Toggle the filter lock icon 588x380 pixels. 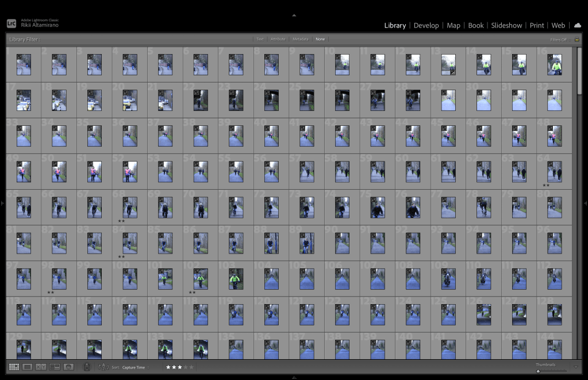577,40
